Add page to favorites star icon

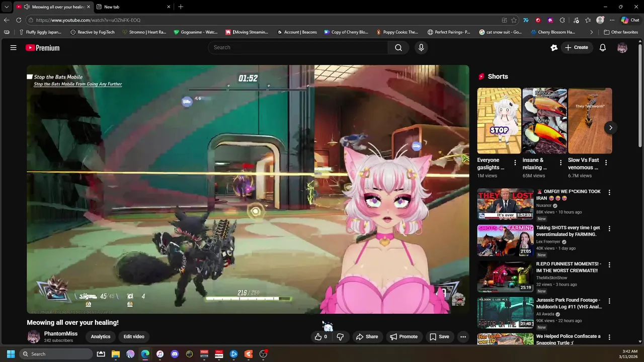tap(514, 20)
